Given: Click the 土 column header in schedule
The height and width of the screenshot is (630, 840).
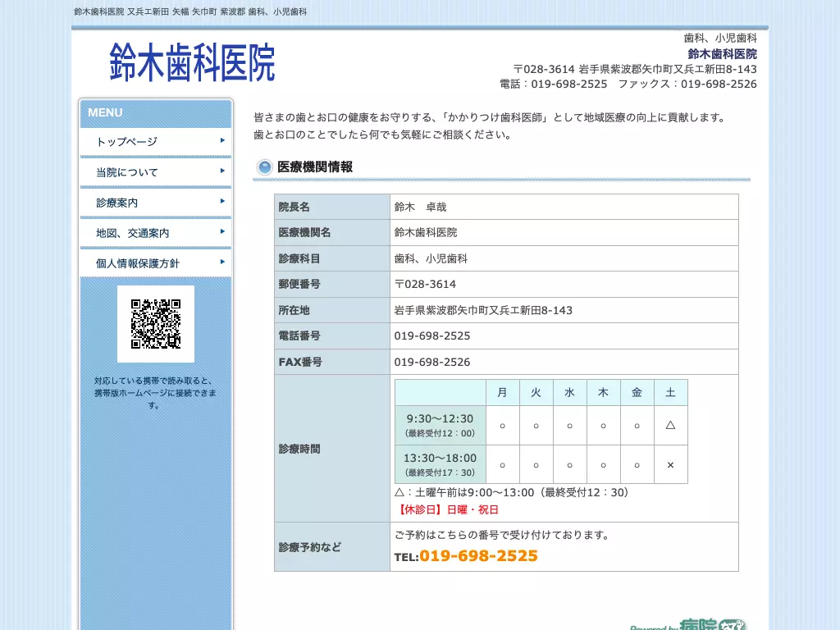Looking at the screenshot, I should pos(671,393).
